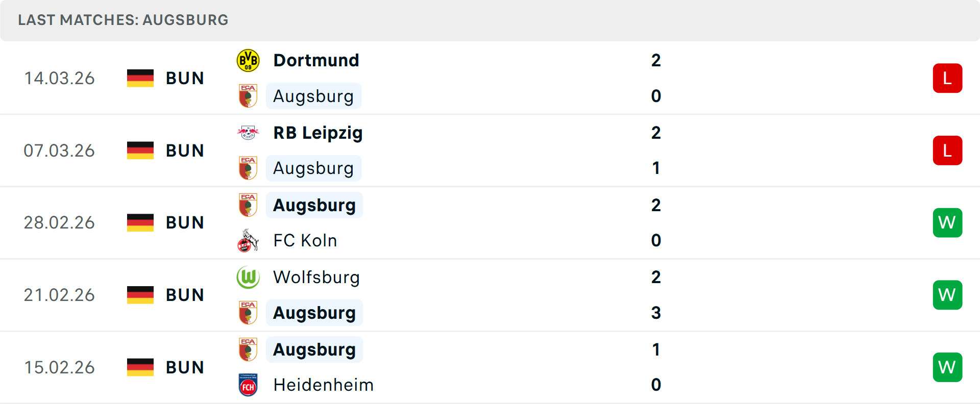Click the German flag next to the 14.03.26 match
The image size is (980, 404).
(140, 78)
